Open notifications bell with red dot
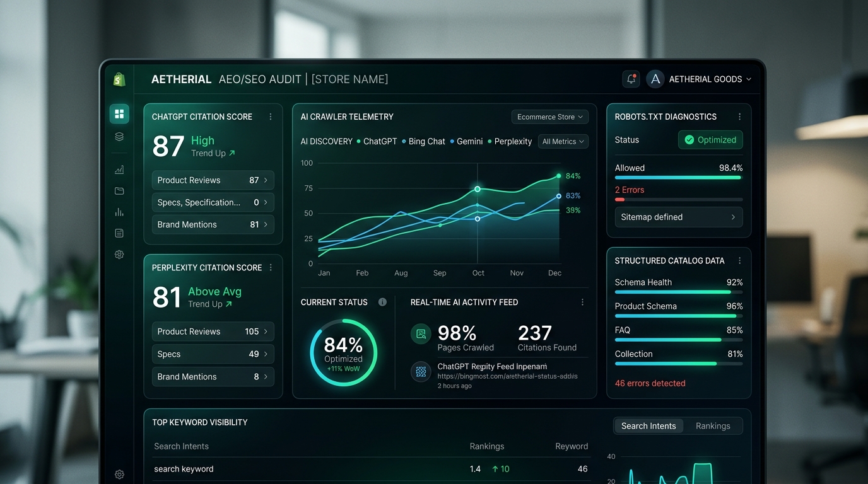 [x=631, y=79]
